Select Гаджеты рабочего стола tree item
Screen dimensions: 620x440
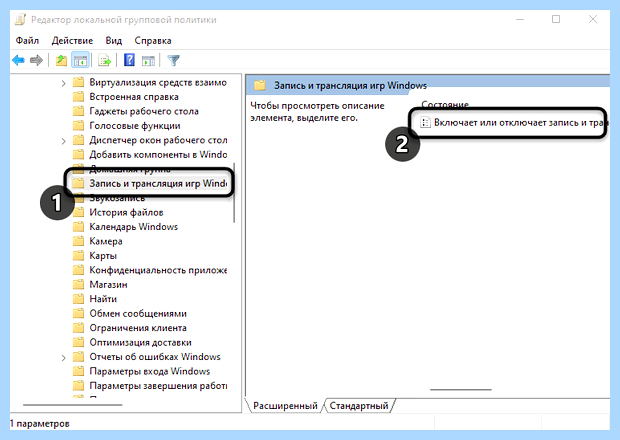coord(144,111)
